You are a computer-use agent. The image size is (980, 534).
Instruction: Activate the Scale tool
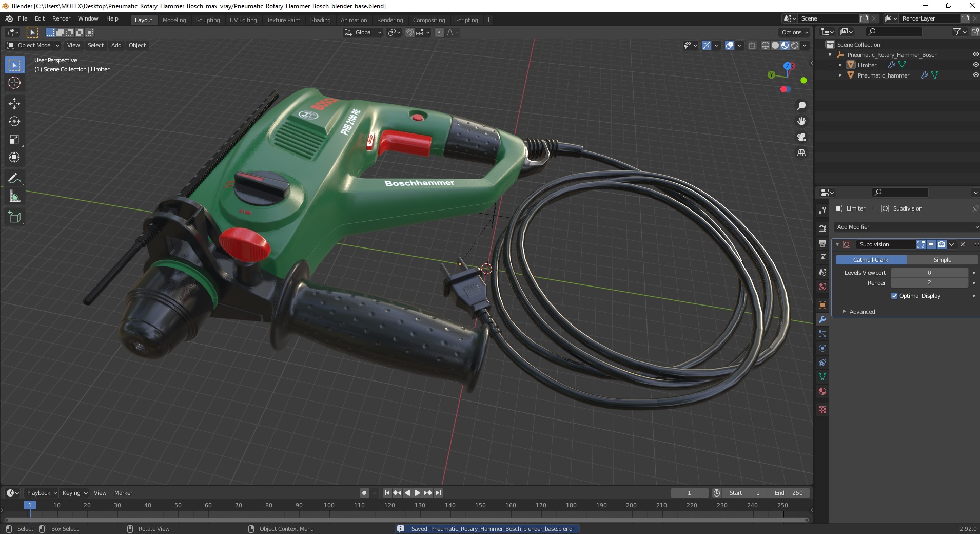tap(14, 139)
